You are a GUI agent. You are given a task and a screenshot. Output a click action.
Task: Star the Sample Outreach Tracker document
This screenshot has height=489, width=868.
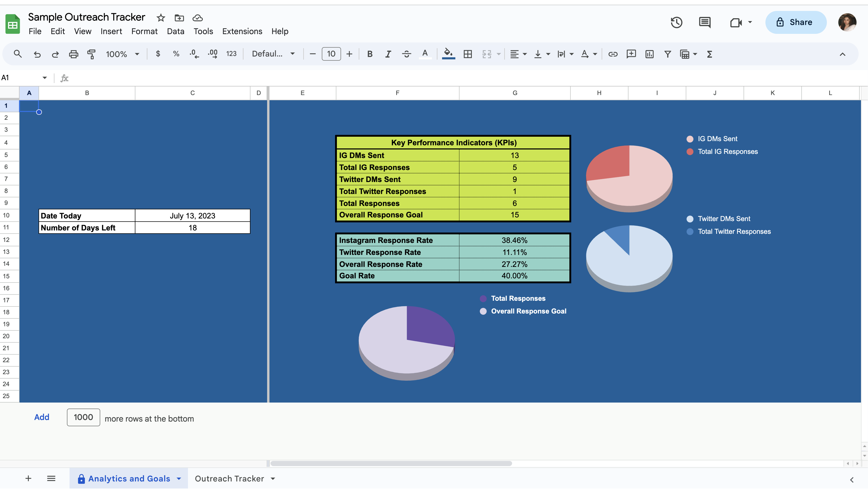[x=161, y=17]
